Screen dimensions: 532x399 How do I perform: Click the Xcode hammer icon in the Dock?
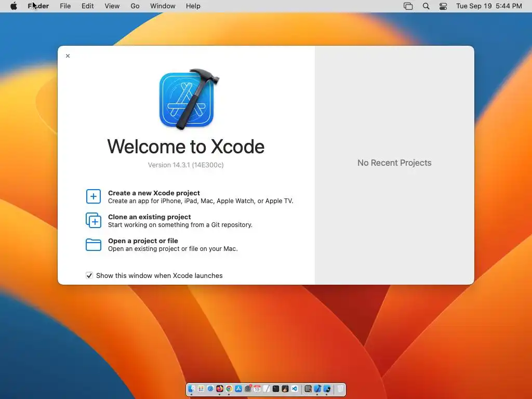[317, 389]
